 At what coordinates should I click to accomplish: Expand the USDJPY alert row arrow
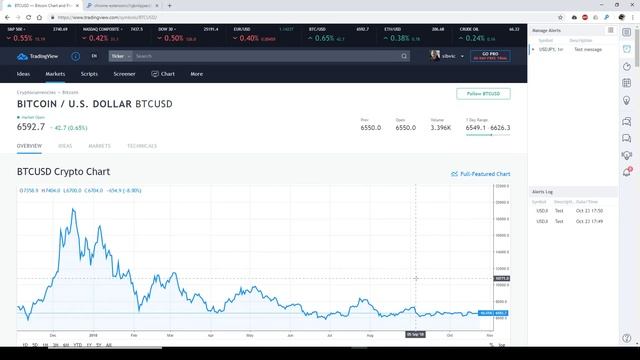pos(533,49)
